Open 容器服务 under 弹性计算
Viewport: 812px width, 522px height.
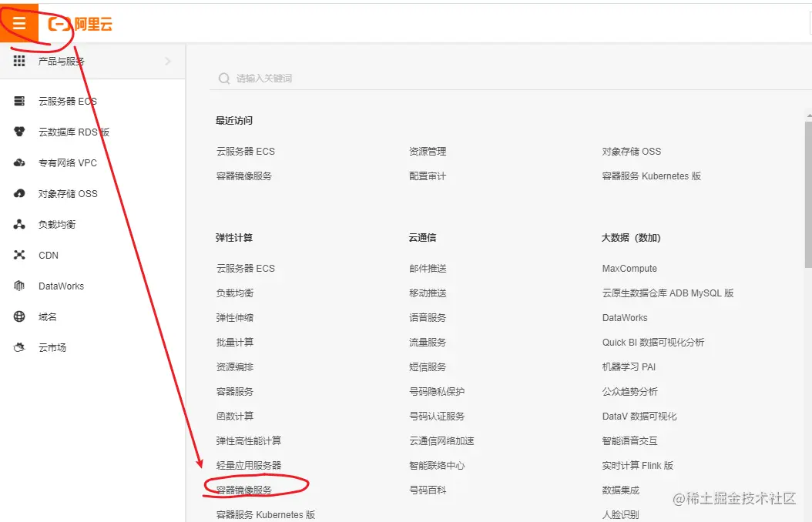click(235, 391)
